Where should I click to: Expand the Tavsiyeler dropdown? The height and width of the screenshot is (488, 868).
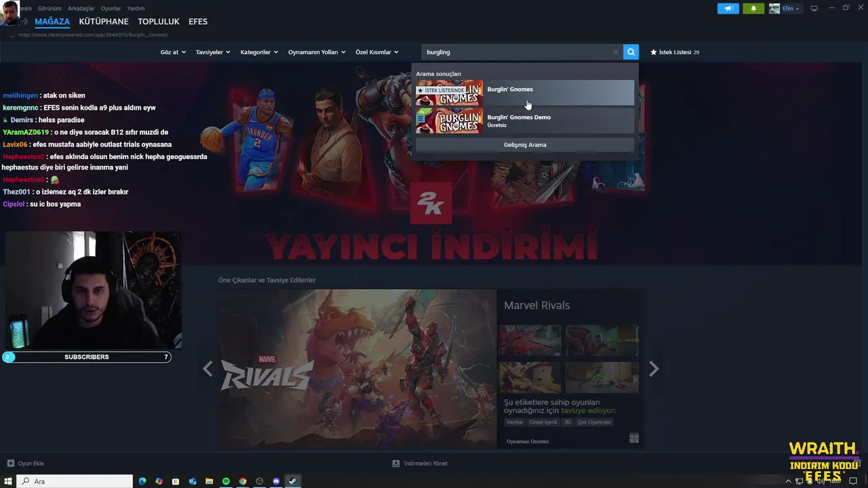coord(213,52)
